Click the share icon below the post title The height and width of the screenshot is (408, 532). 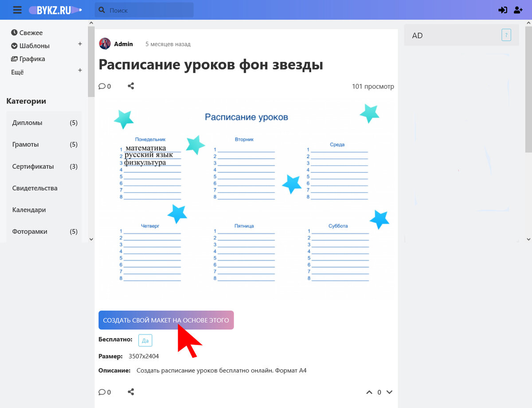click(131, 86)
